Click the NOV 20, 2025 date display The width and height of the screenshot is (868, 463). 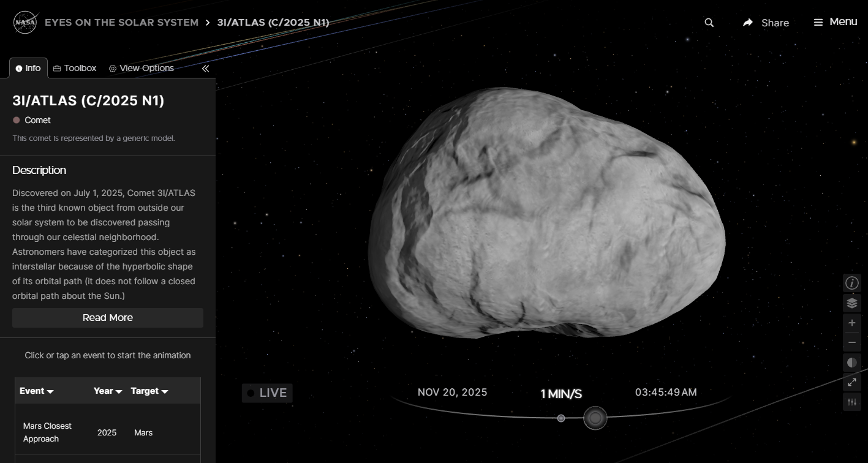pyautogui.click(x=453, y=392)
